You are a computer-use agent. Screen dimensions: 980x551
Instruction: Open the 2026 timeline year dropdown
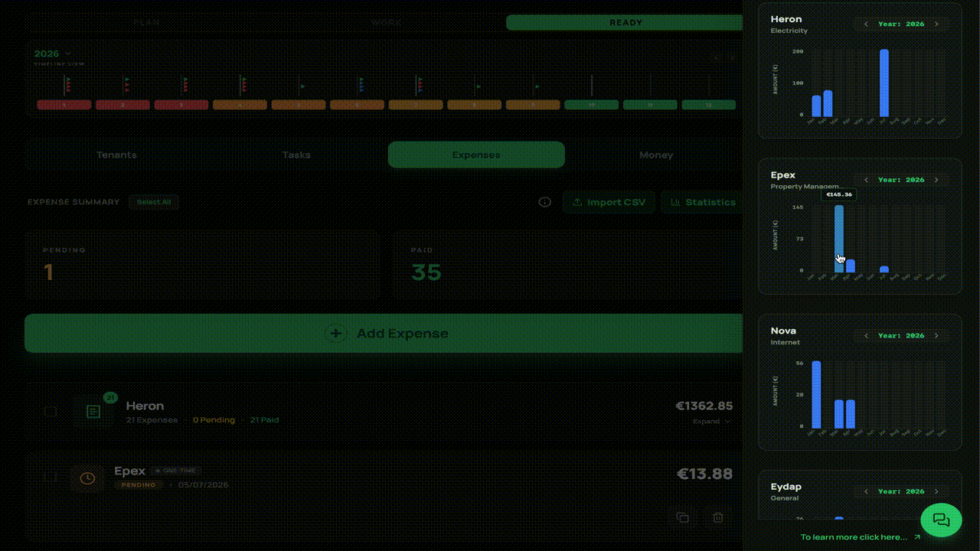(x=52, y=54)
